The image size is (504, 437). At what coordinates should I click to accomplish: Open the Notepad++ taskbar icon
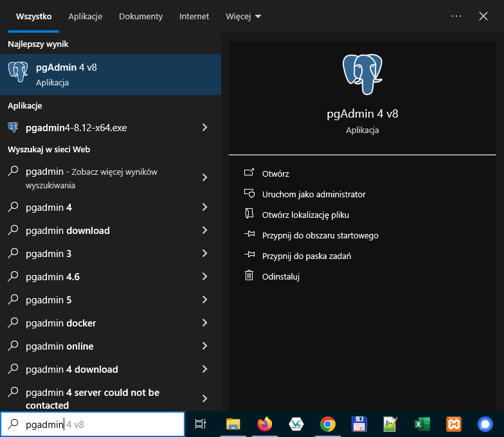click(391, 424)
